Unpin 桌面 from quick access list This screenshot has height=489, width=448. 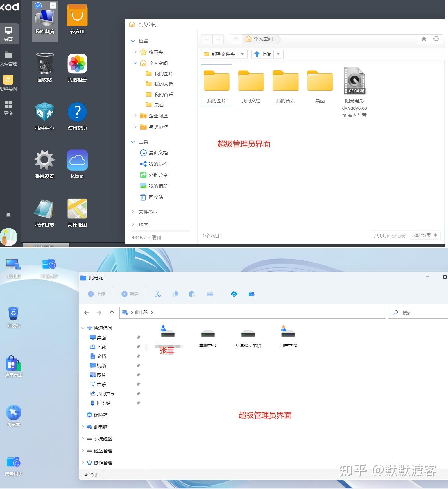click(138, 338)
